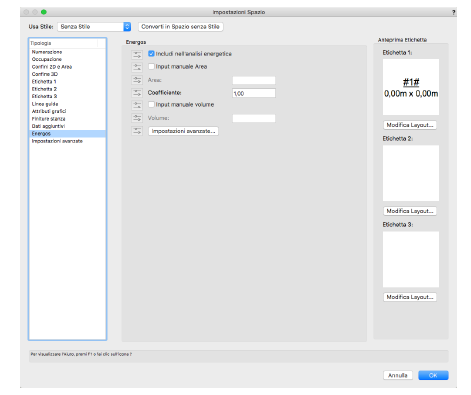Select Confini 2D o Area category
This screenshot has height=395, width=471.
(67, 67)
